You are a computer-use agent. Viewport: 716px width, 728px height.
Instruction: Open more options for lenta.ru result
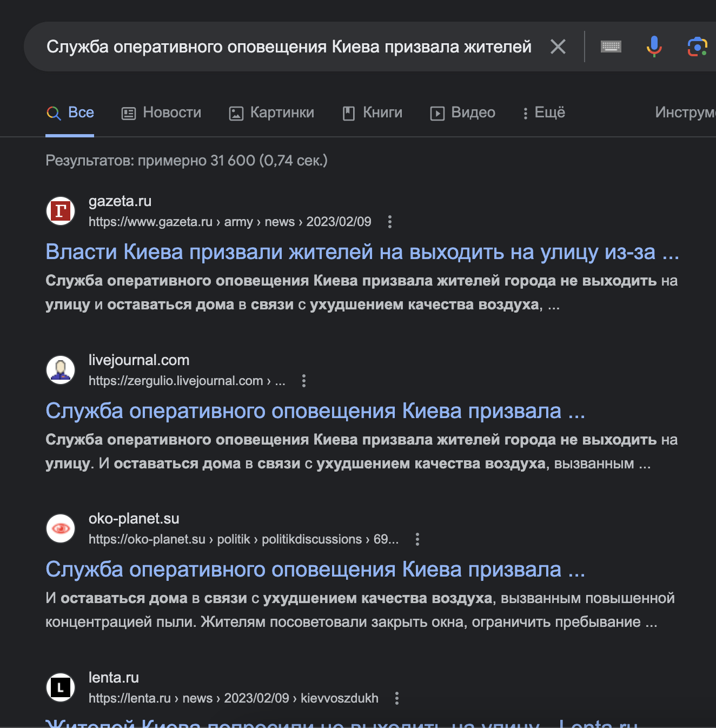tap(397, 698)
